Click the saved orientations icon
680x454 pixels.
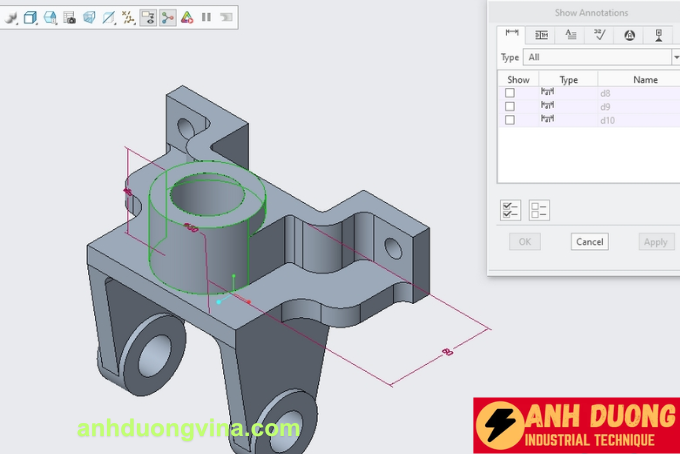tap(50, 17)
